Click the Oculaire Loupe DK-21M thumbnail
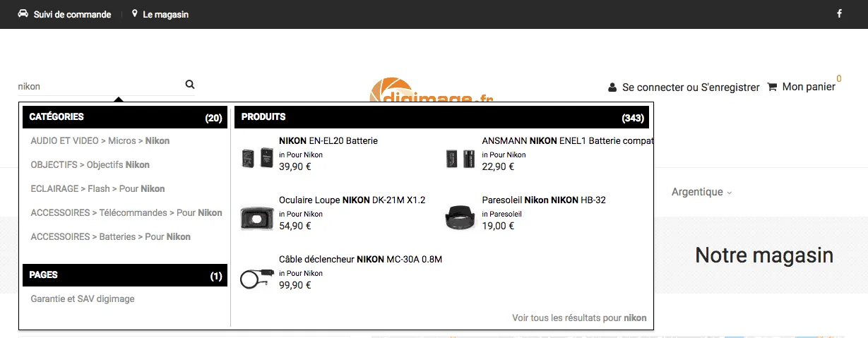 tap(256, 217)
